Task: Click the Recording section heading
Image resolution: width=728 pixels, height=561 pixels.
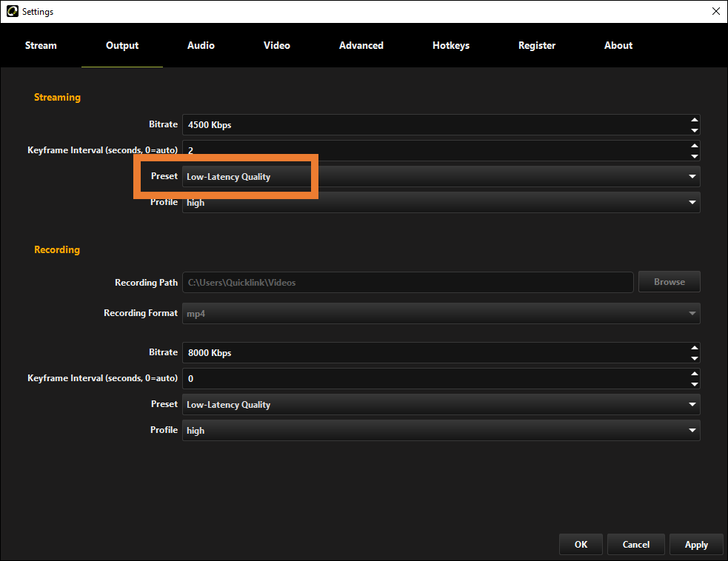Action: coord(57,249)
